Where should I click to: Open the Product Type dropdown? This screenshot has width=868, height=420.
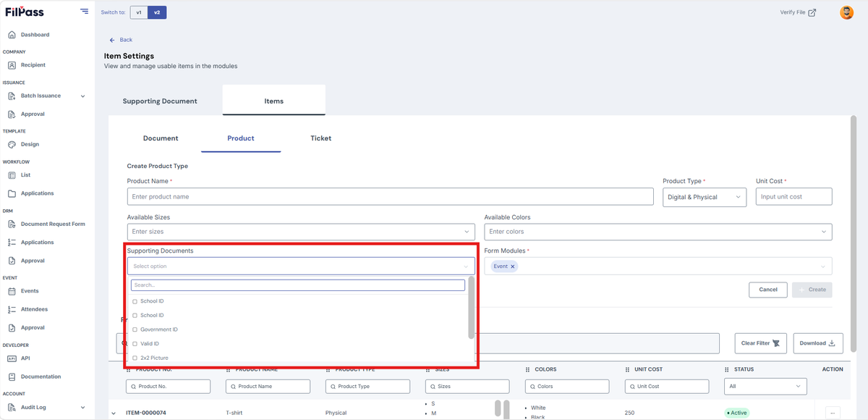click(704, 197)
